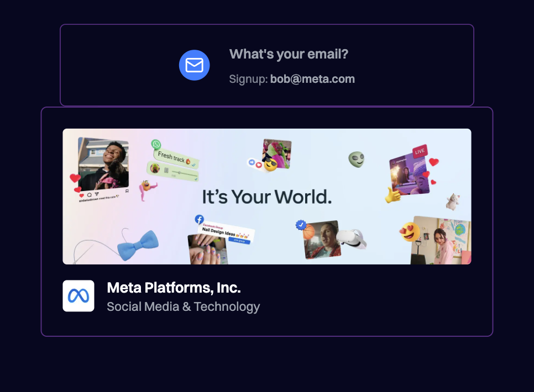Click the LIVE badge in the banner

tap(420, 151)
